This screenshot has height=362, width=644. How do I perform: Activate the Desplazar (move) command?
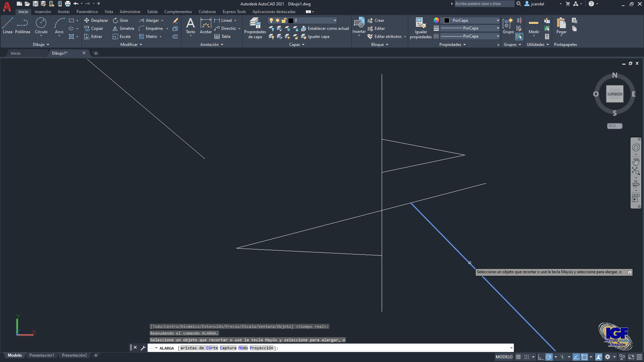[96, 20]
